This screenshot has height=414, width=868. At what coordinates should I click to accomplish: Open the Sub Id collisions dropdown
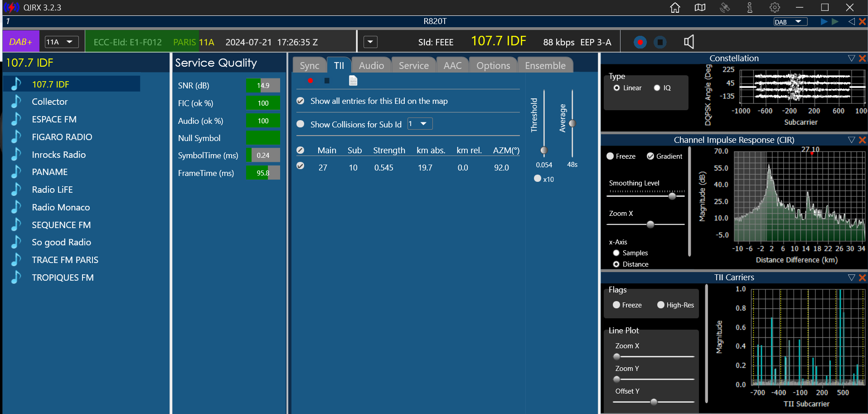(420, 124)
